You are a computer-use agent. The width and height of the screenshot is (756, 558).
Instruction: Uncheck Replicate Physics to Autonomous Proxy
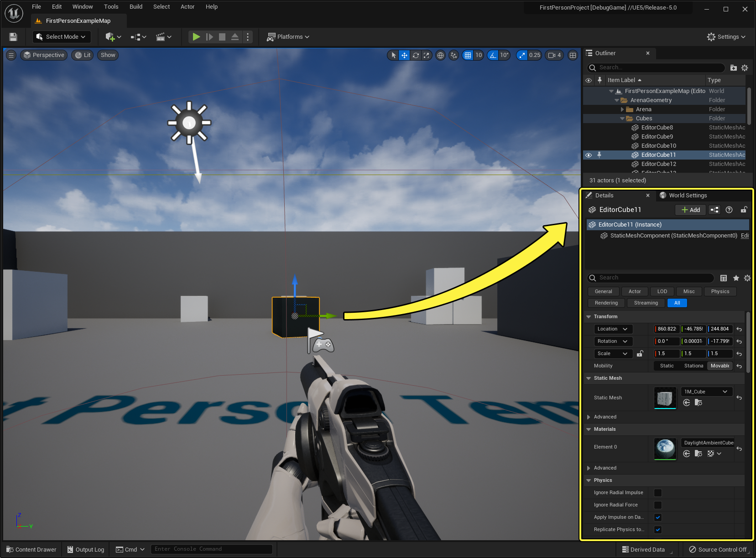[x=658, y=530]
